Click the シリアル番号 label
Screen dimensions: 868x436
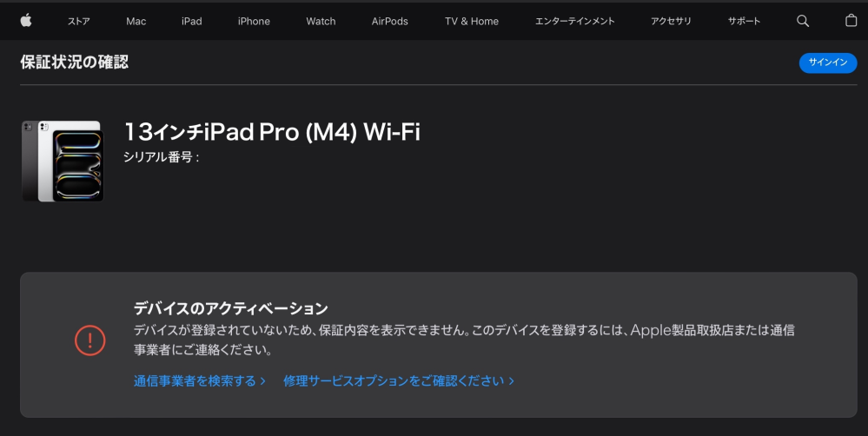coord(161,157)
